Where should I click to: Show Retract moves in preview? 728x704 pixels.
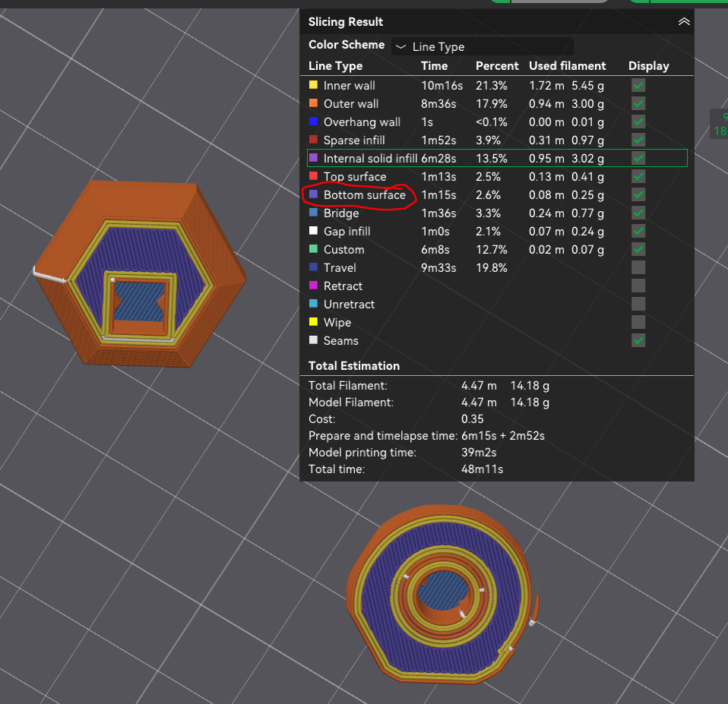[638, 286]
